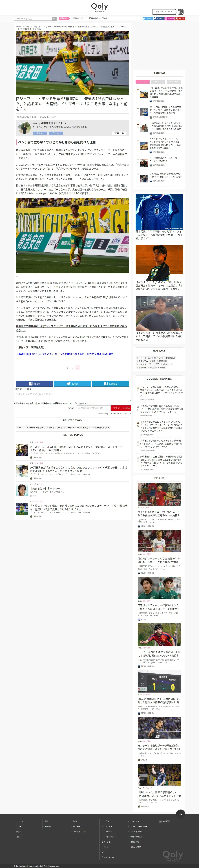Viewport: 199px width, 868px height.
Task: Open tag 独自取材 (859)
Action: coord(54,428)
